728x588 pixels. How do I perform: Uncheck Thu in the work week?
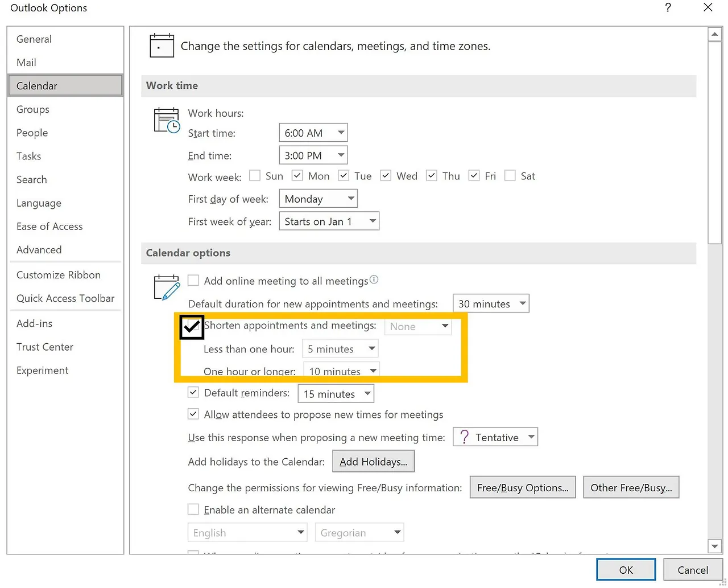pyautogui.click(x=432, y=175)
